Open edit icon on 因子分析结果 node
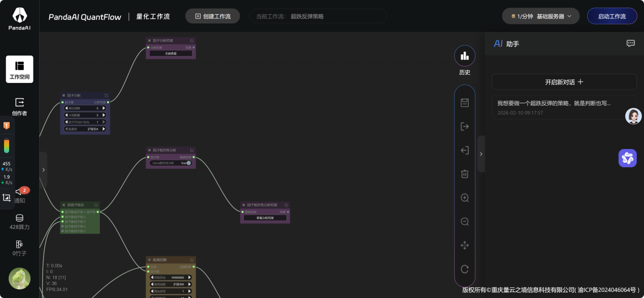 (x=192, y=41)
